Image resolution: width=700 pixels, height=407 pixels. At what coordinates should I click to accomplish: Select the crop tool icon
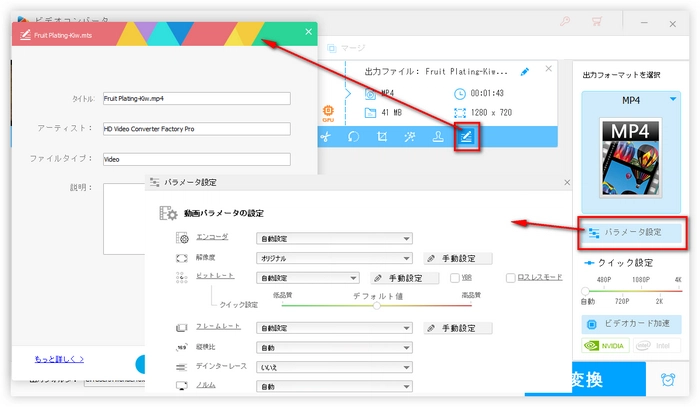pos(381,137)
